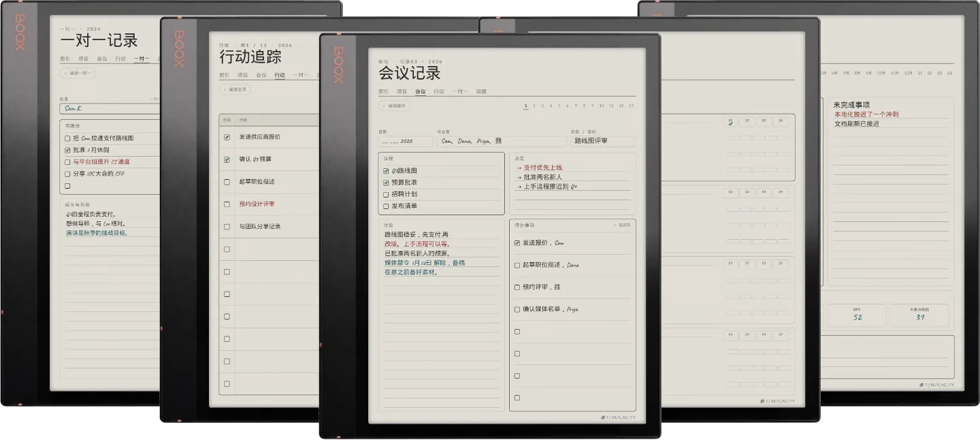Viewport: 980px width, 440px height.
Task: Select the 12月 month in the top timeline
Action: (x=908, y=73)
